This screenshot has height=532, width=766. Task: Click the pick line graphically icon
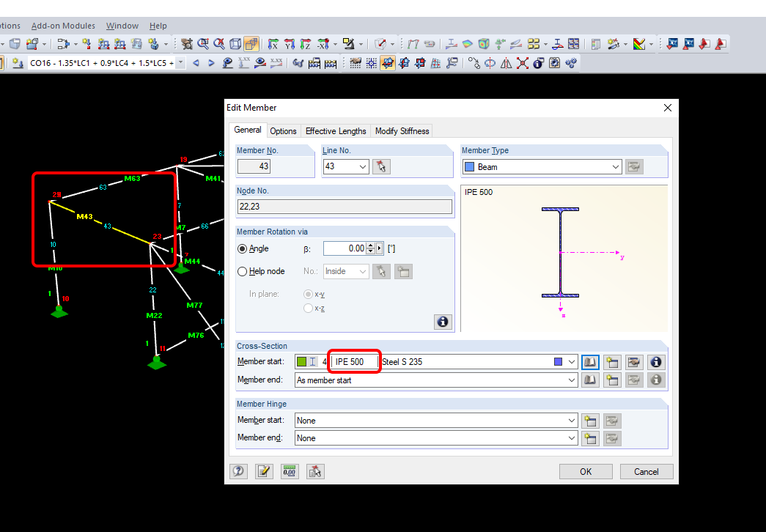pyautogui.click(x=381, y=167)
